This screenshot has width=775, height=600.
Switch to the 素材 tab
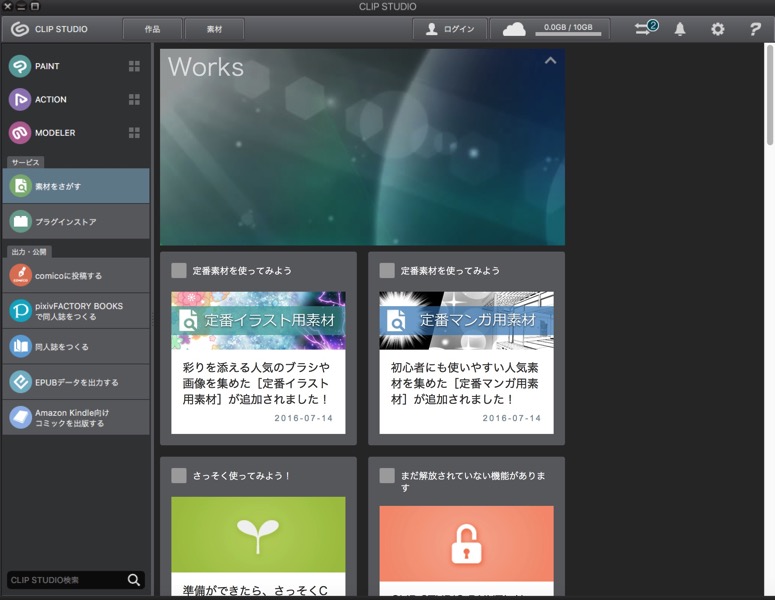tap(214, 29)
